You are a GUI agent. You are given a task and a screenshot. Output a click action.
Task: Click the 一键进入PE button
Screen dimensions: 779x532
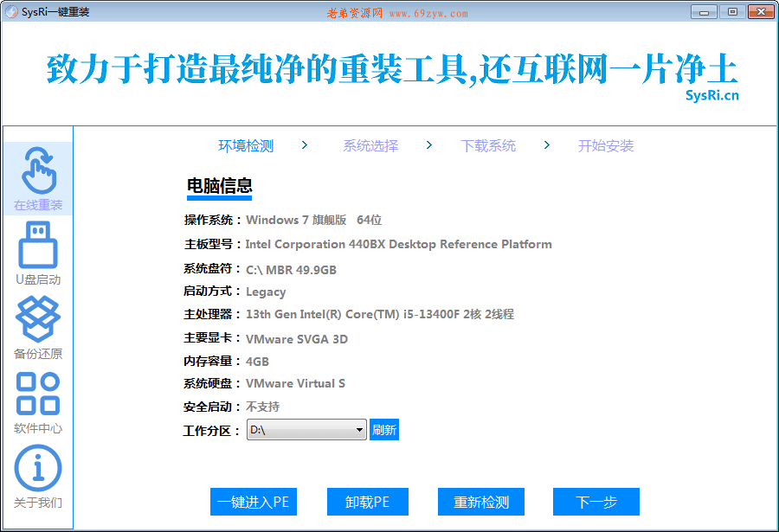pyautogui.click(x=253, y=502)
